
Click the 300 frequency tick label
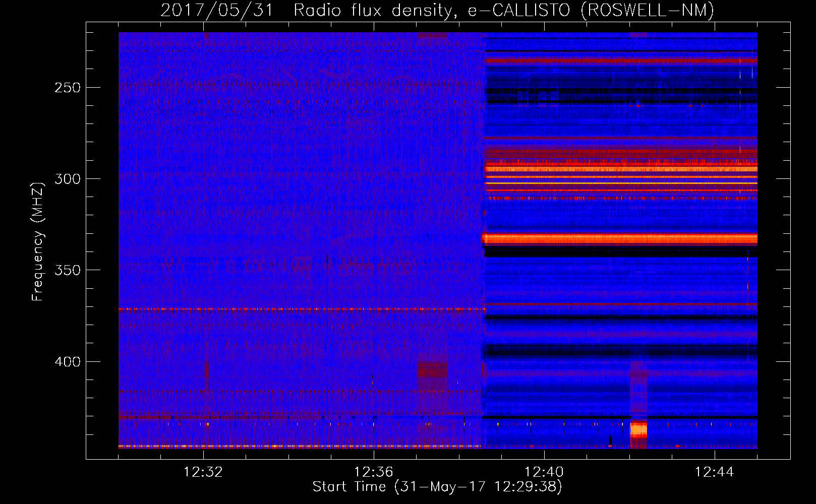pos(68,179)
